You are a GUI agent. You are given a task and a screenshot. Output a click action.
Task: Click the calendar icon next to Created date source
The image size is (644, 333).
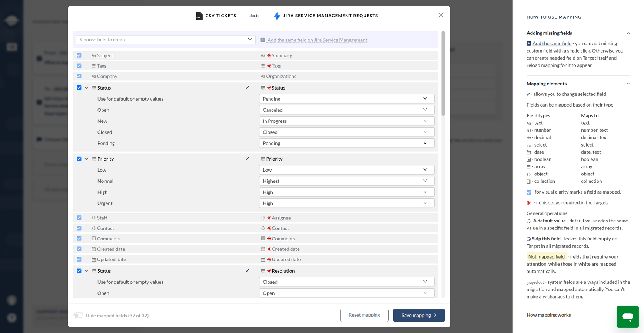click(x=94, y=249)
